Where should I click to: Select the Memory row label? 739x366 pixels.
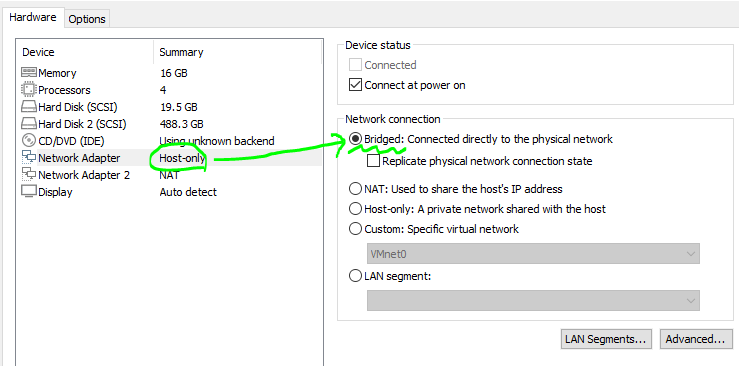tap(57, 73)
